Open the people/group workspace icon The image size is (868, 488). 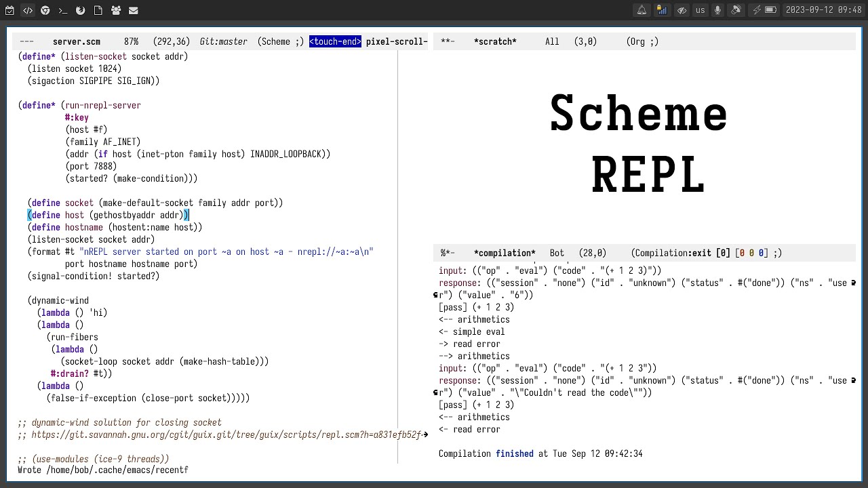coord(116,10)
